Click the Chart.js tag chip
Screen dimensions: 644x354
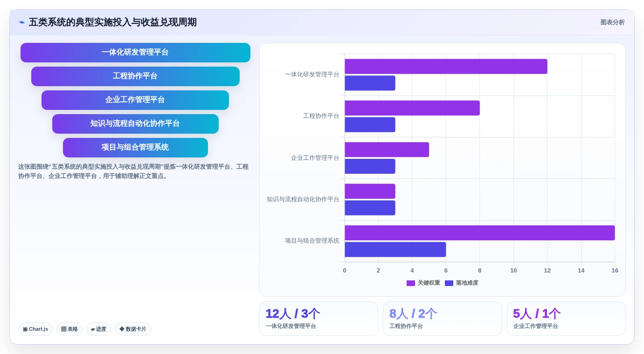(35, 329)
